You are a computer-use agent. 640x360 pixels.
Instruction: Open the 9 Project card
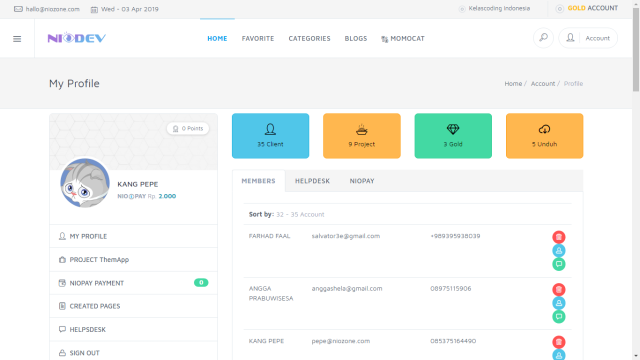[362, 136]
